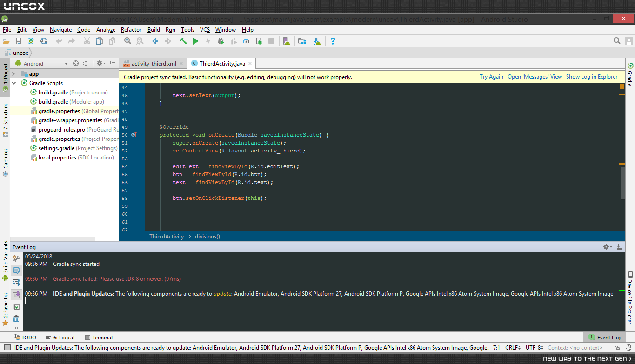Viewport: 635px width, 364px height.
Task: Click the green Run play button
Action: point(196,41)
